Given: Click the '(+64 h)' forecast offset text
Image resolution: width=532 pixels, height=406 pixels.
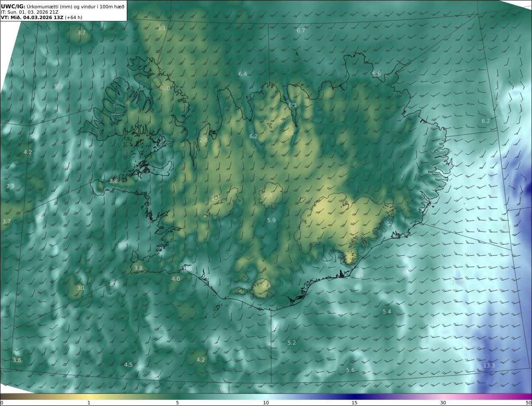Looking at the screenshot, I should [x=74, y=17].
